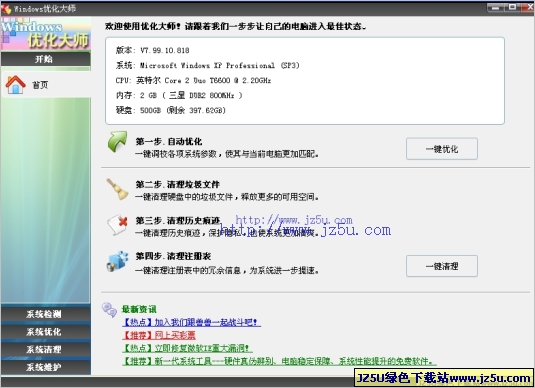Click the 最新资讯 chat bubbles icon
This screenshot has height=388, width=535.
click(x=110, y=310)
